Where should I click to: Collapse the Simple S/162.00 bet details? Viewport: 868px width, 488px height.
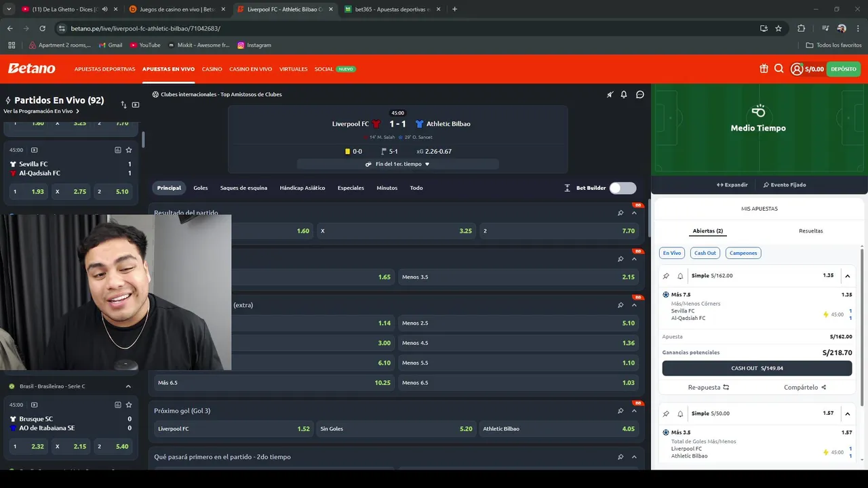pos(847,276)
